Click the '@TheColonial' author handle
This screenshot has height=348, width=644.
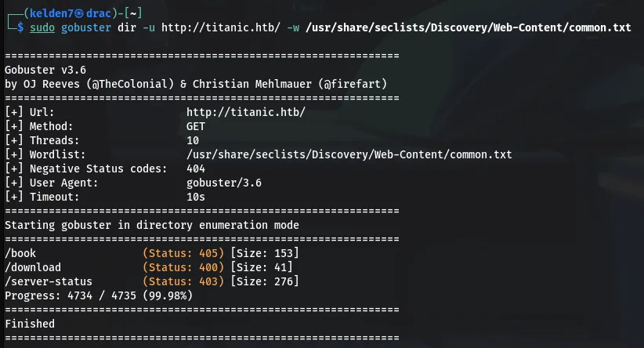(130, 84)
